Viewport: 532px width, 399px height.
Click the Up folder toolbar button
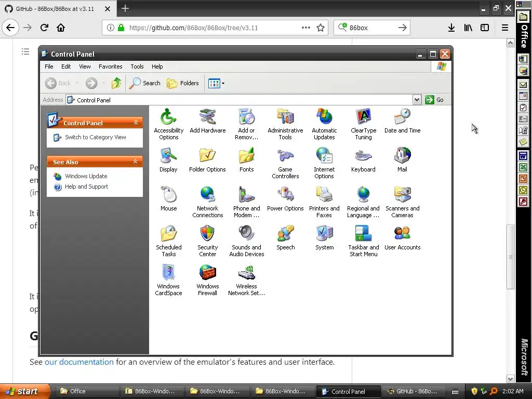tap(116, 83)
